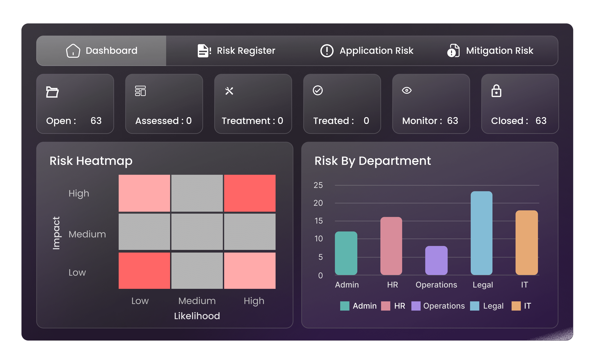Screen dimensions: 594x364
Task: Click the Mitigation Risk file icon
Action: 453,51
